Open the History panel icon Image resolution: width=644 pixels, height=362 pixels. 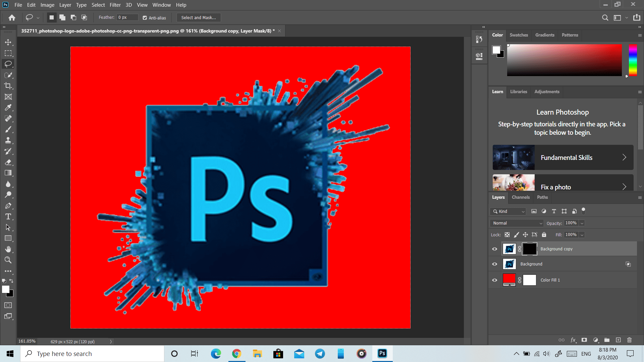pos(479,40)
